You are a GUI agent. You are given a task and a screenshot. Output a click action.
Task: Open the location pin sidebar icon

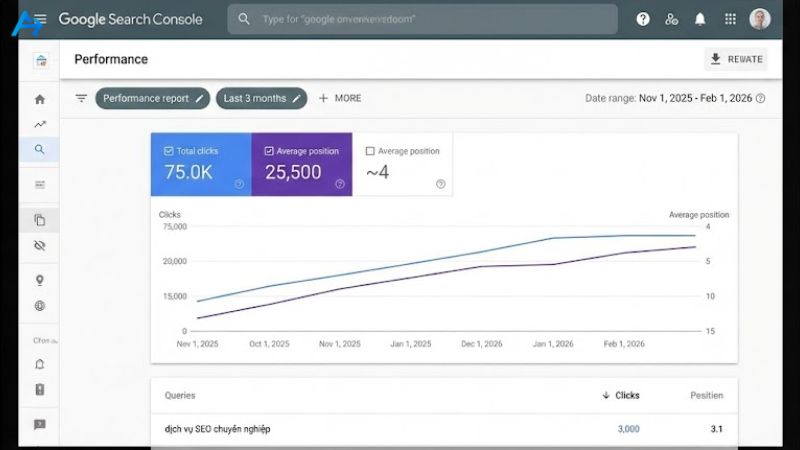40,280
